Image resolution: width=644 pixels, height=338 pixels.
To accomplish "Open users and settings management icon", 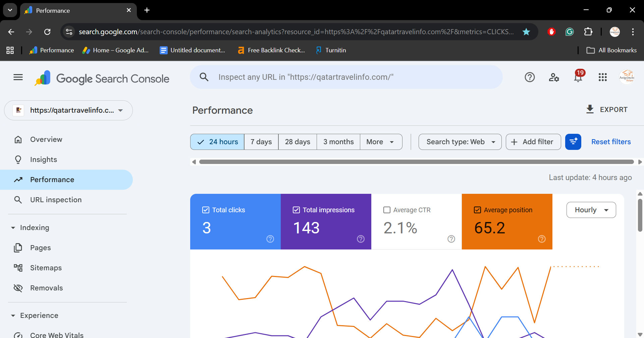I will point(554,77).
